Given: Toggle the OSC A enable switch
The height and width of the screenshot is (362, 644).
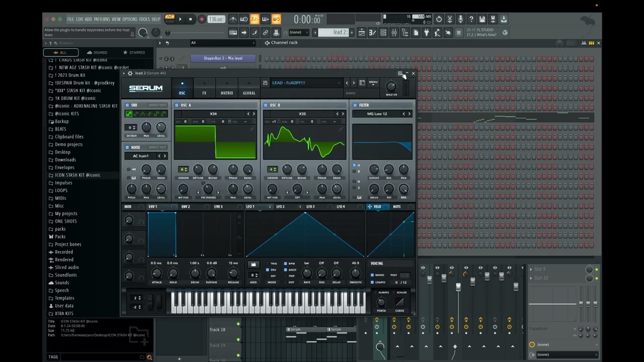Looking at the screenshot, I should pos(177,105).
